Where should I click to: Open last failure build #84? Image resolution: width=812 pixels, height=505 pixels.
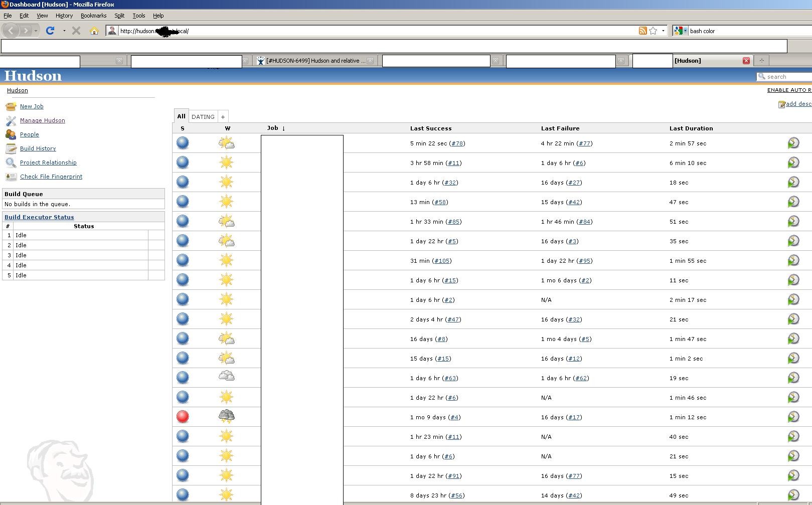click(584, 222)
